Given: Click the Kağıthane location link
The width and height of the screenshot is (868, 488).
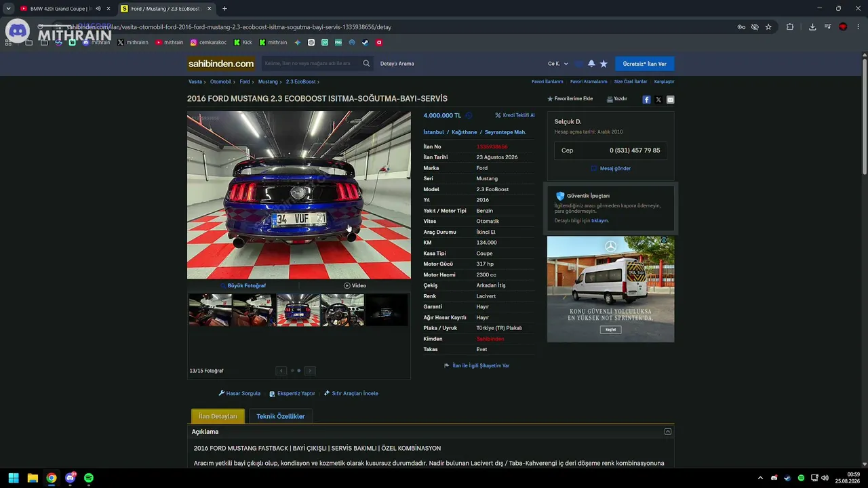Looking at the screenshot, I should tap(465, 132).
